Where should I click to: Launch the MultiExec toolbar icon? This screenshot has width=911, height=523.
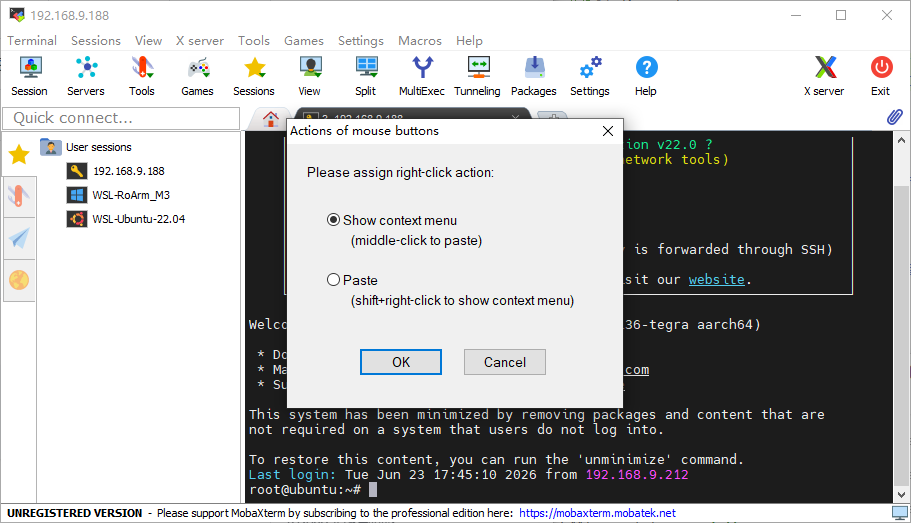tap(422, 76)
